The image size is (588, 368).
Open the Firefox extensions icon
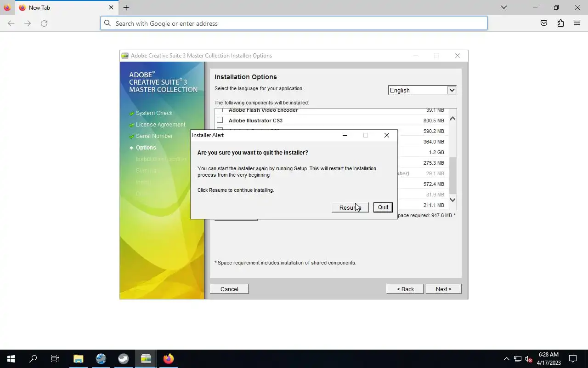tap(560, 23)
